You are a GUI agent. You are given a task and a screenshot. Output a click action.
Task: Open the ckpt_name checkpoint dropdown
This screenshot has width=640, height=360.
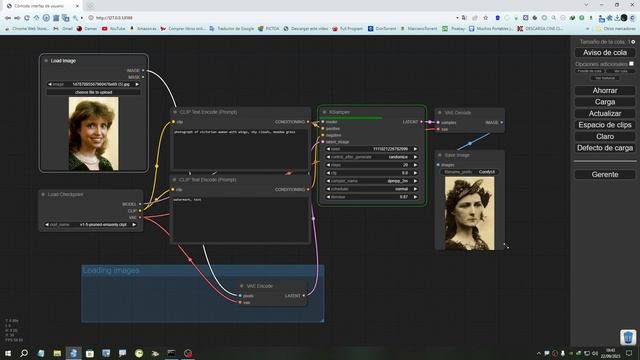click(90, 224)
